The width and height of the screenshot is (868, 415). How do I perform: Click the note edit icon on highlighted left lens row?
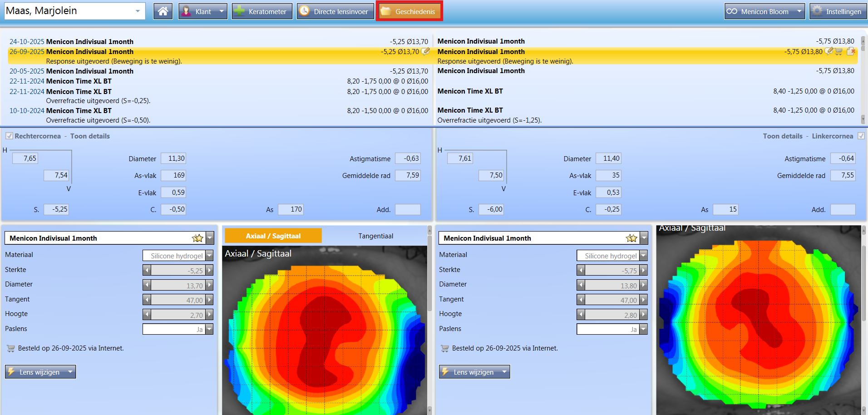425,51
